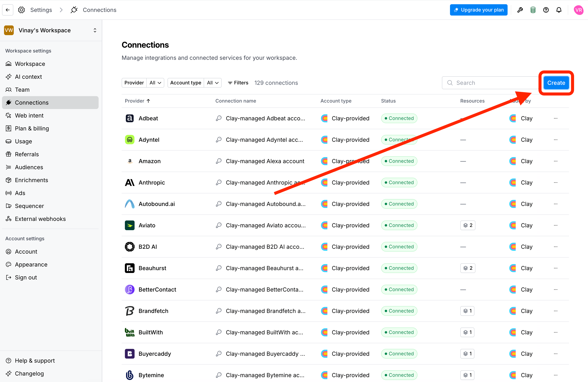Select Connections in the sidebar

click(50, 103)
